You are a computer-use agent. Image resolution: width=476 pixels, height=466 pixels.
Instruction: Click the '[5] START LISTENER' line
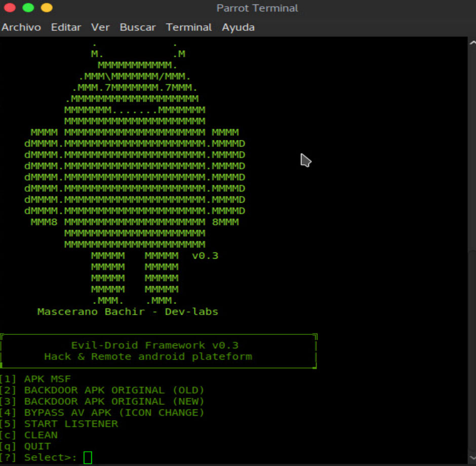point(59,424)
